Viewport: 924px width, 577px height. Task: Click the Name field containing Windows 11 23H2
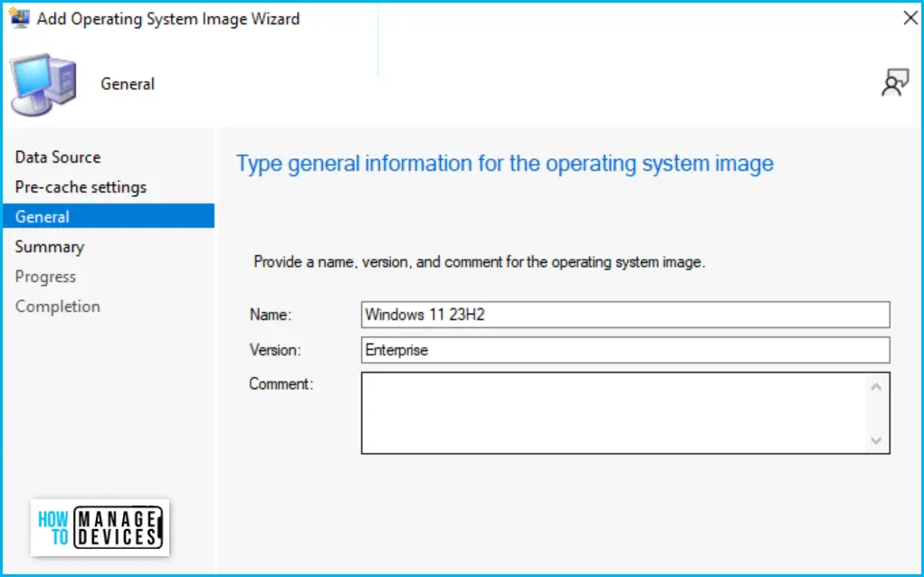point(624,315)
